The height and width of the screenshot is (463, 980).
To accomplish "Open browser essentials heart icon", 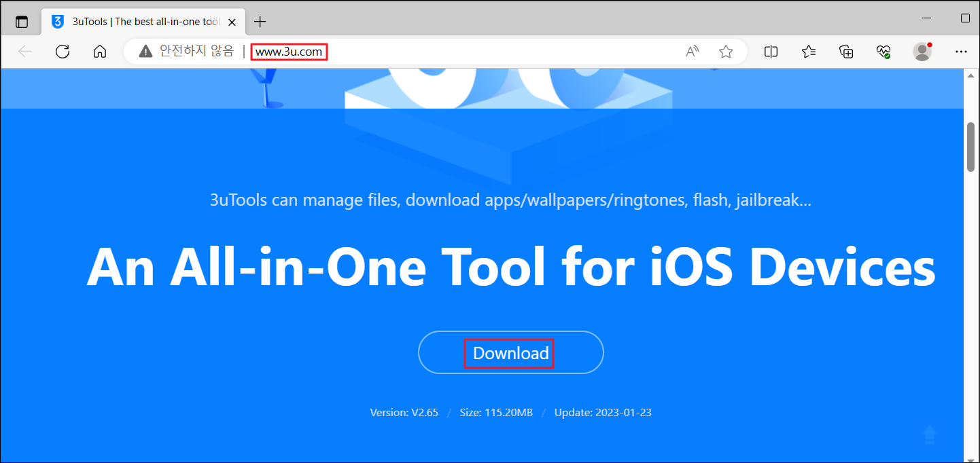I will (x=883, y=52).
